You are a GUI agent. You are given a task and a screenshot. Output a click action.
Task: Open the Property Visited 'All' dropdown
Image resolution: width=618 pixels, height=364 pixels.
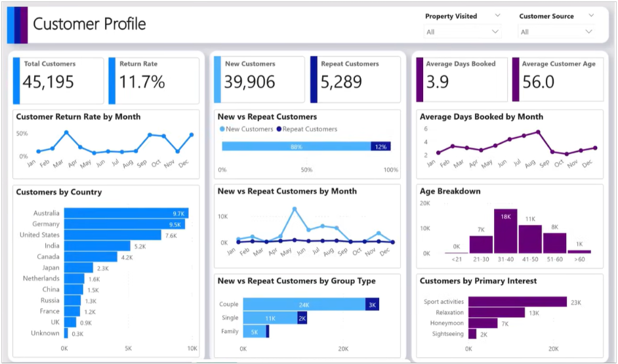pyautogui.click(x=463, y=31)
